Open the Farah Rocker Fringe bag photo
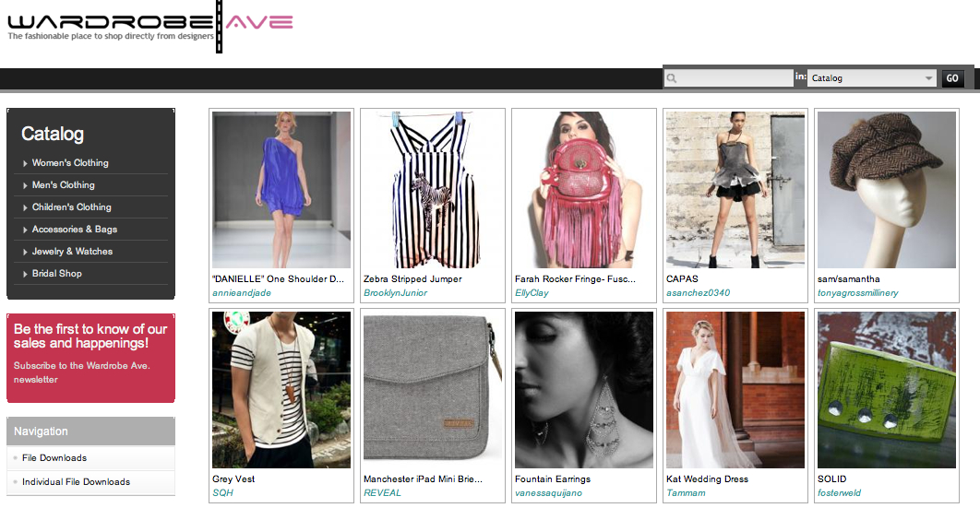 point(584,190)
